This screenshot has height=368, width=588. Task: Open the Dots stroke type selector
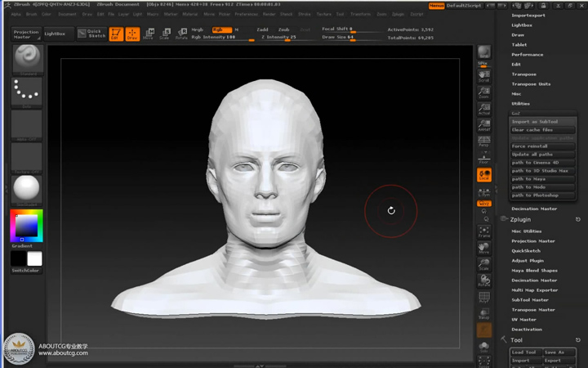[27, 92]
